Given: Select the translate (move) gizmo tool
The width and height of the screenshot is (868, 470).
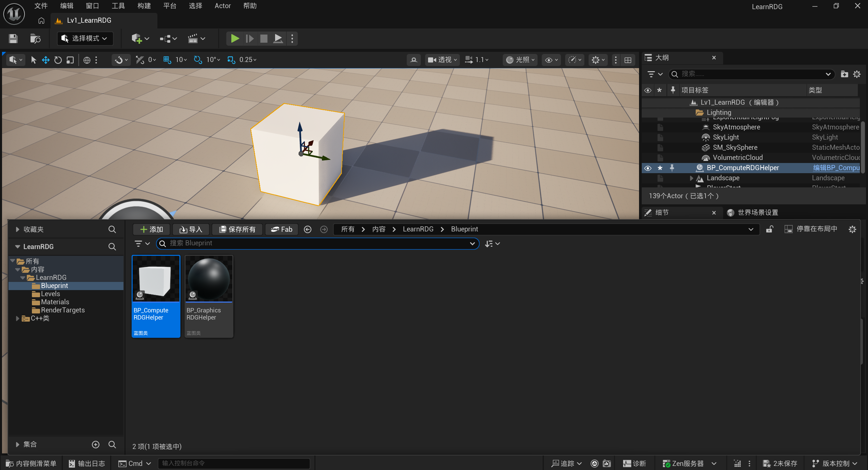Looking at the screenshot, I should [45, 60].
